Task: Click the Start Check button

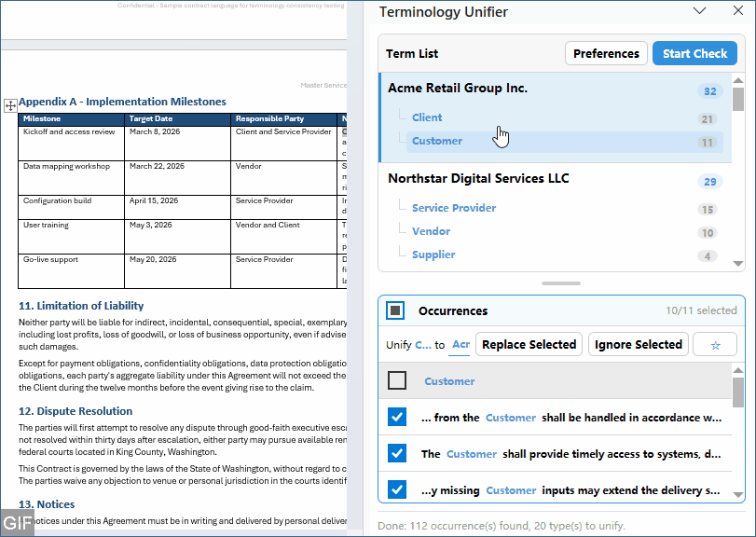Action: (x=694, y=53)
